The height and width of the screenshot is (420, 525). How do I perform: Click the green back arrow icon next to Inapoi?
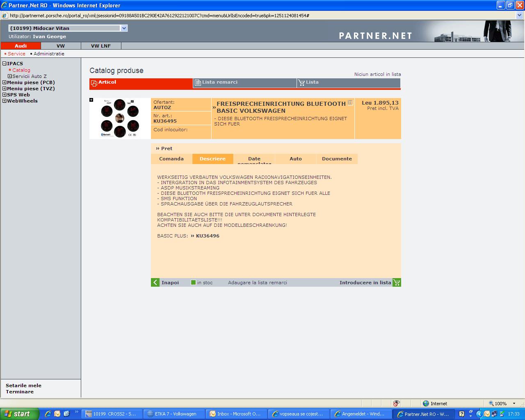click(x=155, y=283)
